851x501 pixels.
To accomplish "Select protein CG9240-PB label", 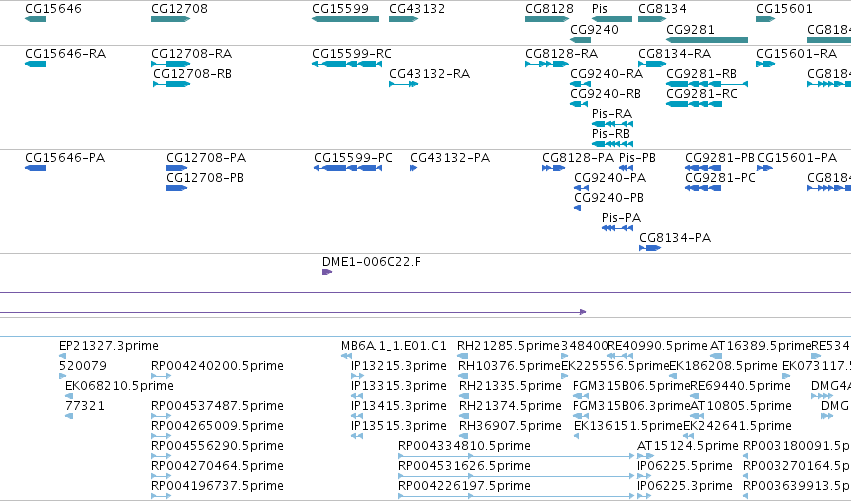I will coord(609,198).
